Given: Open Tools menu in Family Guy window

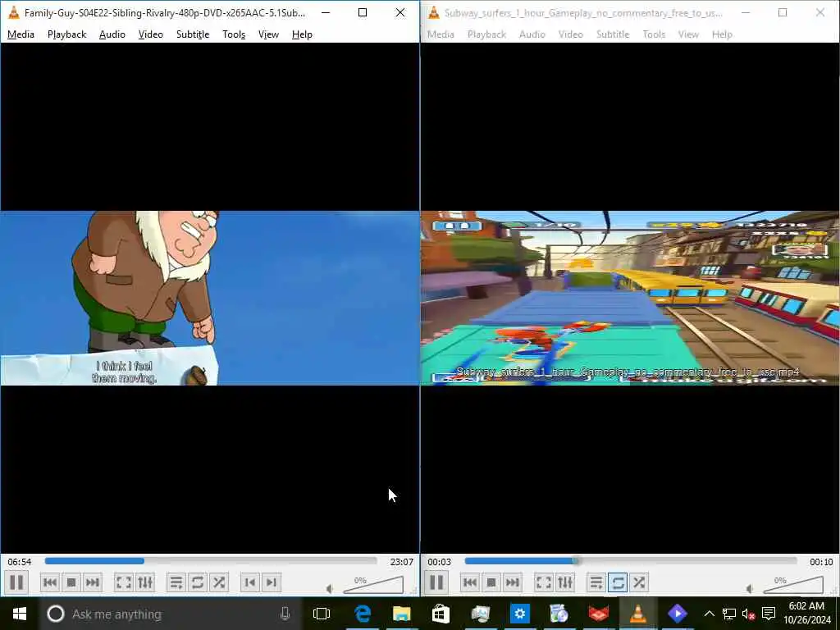Looking at the screenshot, I should tap(234, 34).
